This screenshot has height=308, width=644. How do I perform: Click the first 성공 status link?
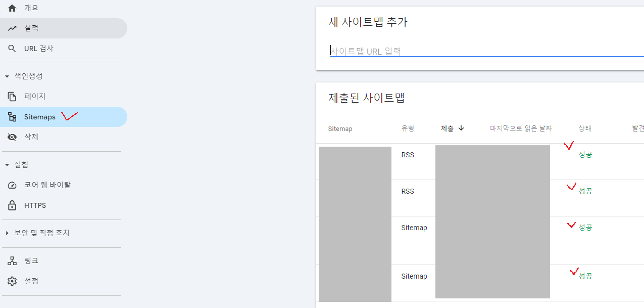coord(585,154)
